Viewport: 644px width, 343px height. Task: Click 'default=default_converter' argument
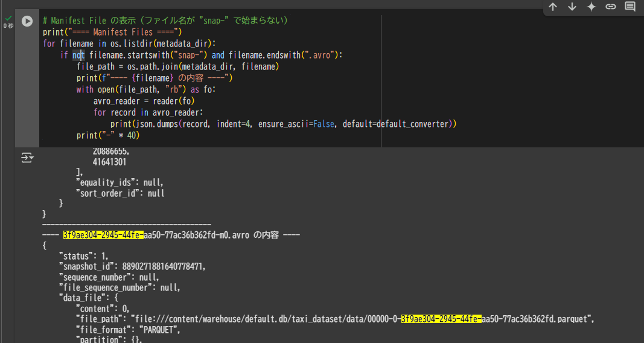click(x=395, y=124)
